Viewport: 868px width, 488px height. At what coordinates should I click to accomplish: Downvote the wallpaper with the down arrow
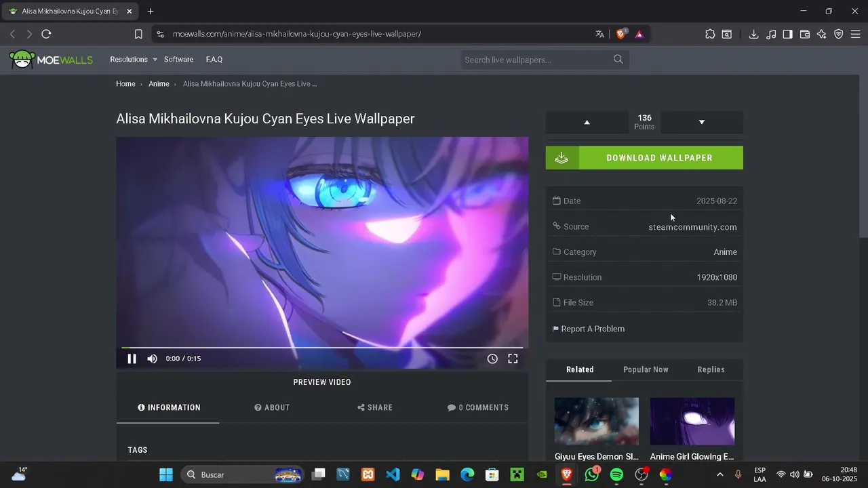tap(702, 122)
